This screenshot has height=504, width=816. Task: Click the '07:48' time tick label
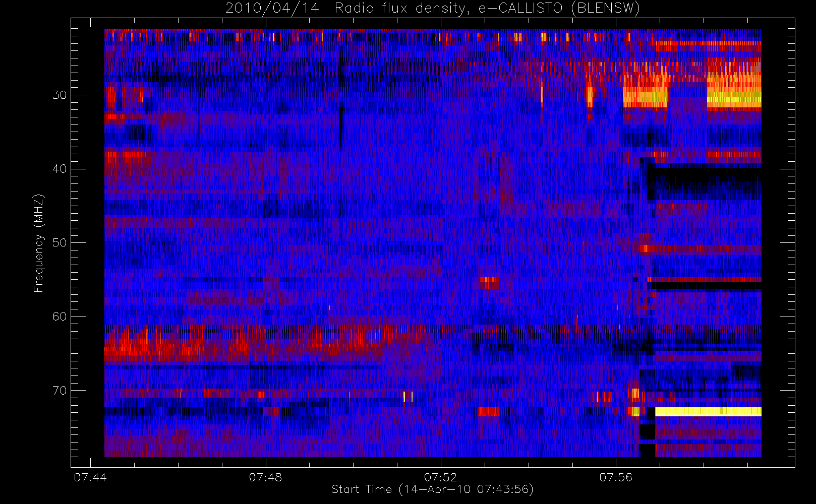click(x=265, y=477)
